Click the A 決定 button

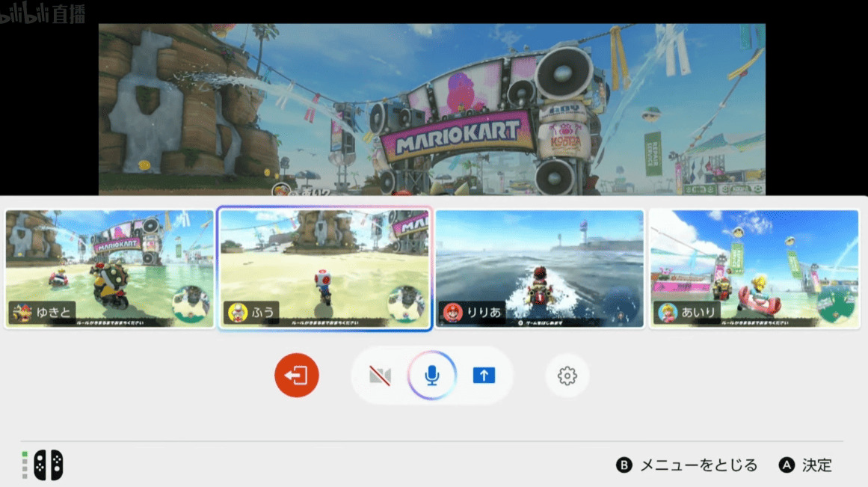pyautogui.click(x=805, y=465)
